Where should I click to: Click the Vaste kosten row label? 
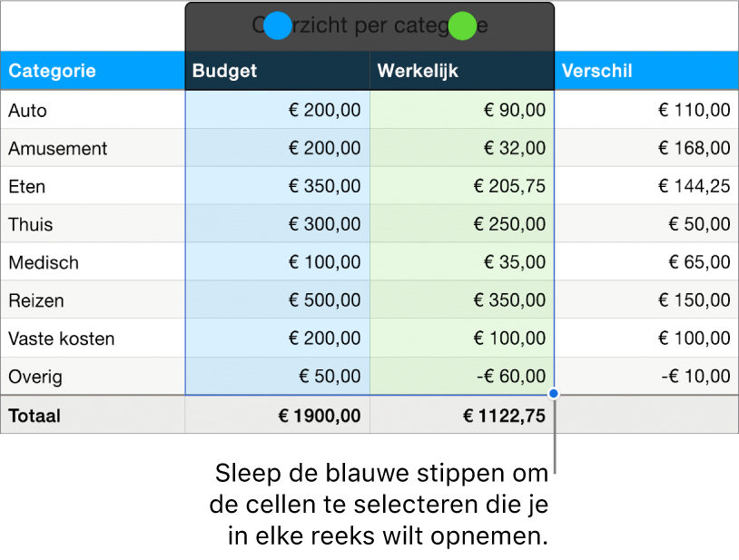pos(62,339)
